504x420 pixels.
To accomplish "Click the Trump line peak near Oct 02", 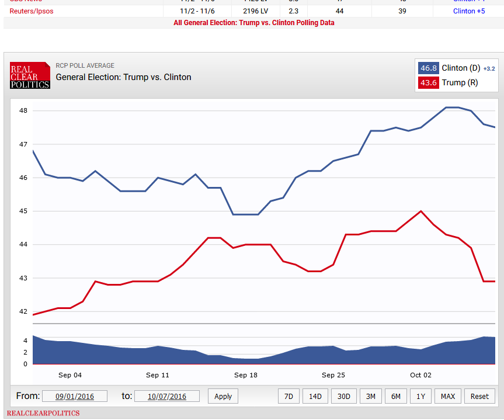I will [x=420, y=211].
